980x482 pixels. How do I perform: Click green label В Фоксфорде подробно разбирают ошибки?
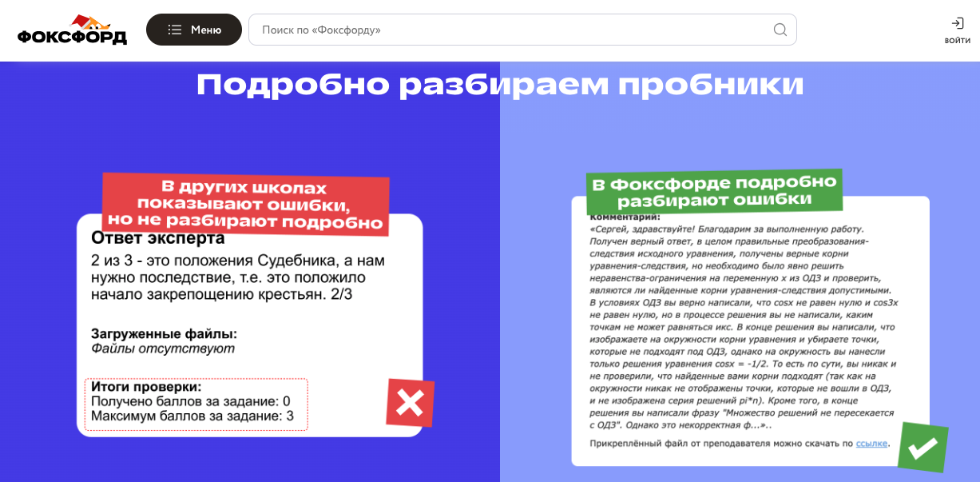point(714,190)
